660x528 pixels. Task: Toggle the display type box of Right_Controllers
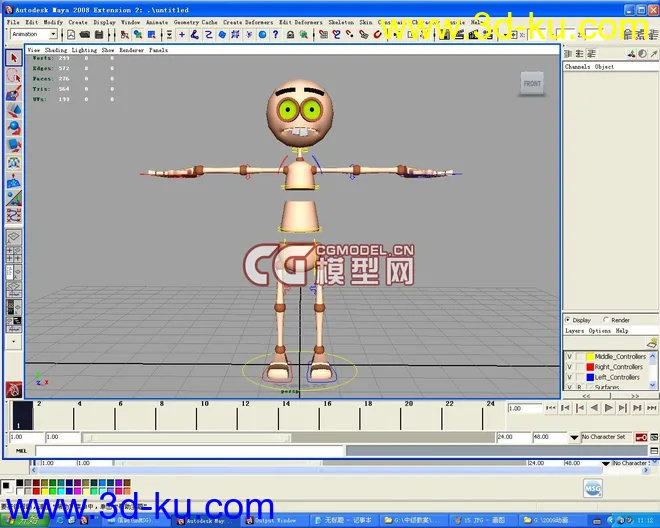(580, 367)
